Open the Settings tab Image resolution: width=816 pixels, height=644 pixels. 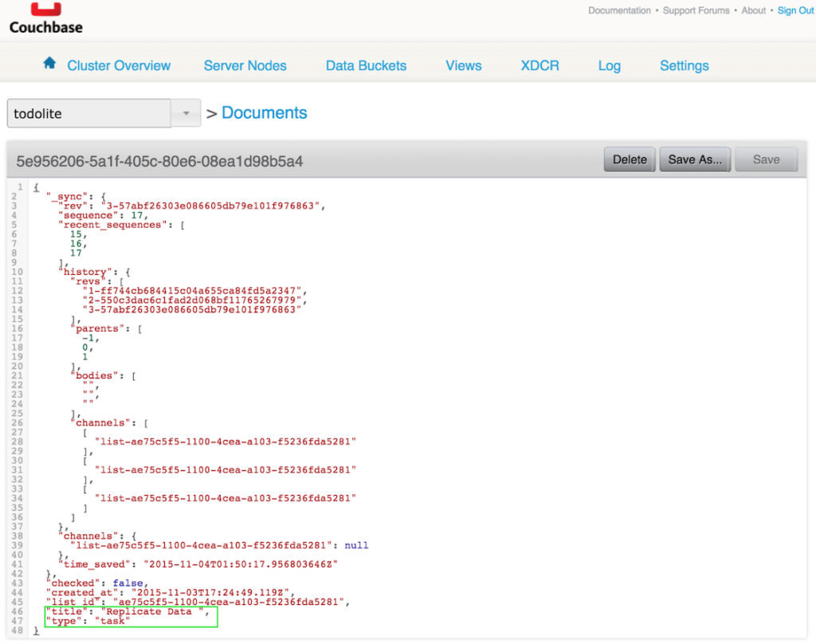click(x=684, y=66)
